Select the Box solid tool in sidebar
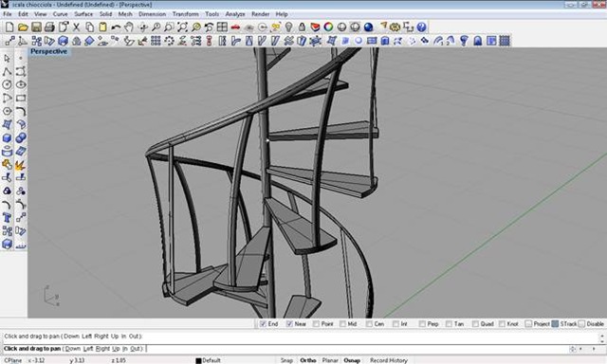This screenshot has width=607, height=364. [7, 138]
